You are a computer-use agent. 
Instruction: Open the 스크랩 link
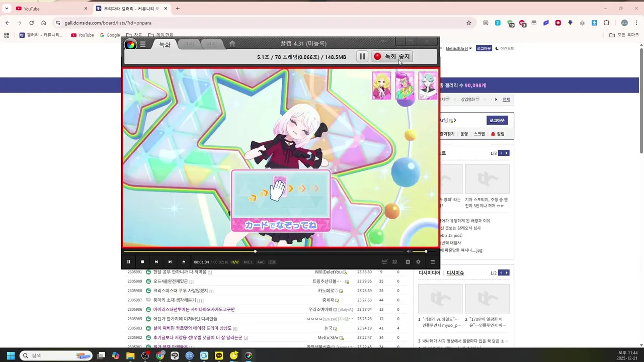(479, 134)
